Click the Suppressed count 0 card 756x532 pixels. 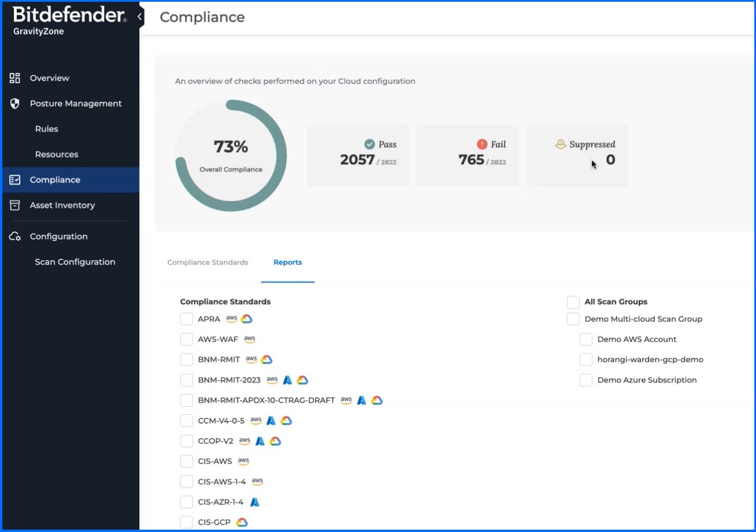point(577,156)
